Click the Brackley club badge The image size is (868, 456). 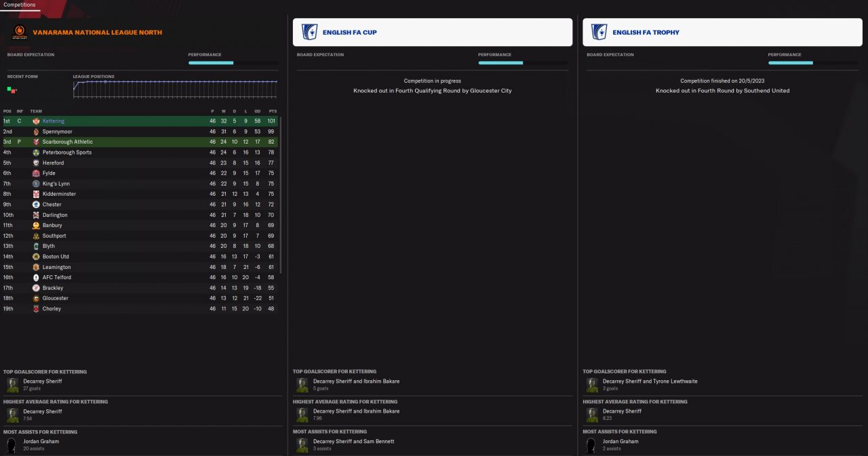[x=36, y=288]
